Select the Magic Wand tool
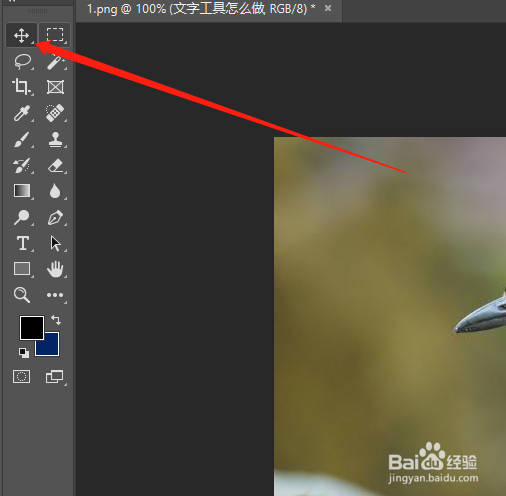This screenshot has width=506, height=496. click(55, 62)
